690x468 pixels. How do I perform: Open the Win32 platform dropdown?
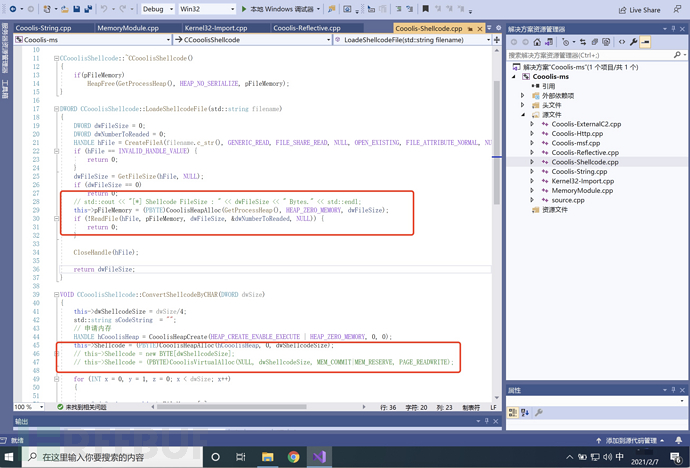(x=206, y=9)
